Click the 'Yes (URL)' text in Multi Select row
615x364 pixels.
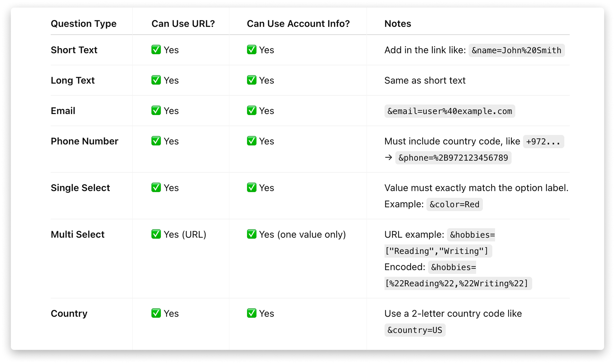pos(185,235)
